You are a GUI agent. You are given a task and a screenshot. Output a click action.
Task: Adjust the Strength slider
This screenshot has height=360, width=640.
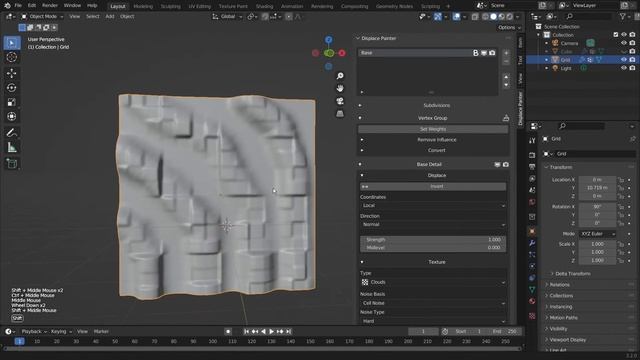pos(433,240)
